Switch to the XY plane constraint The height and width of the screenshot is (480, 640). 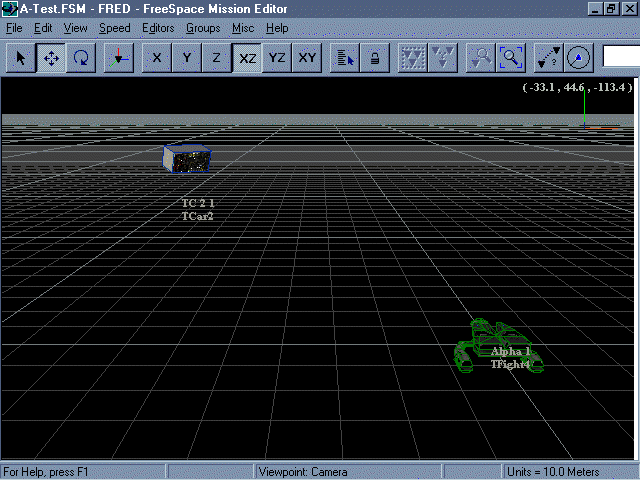[307, 58]
